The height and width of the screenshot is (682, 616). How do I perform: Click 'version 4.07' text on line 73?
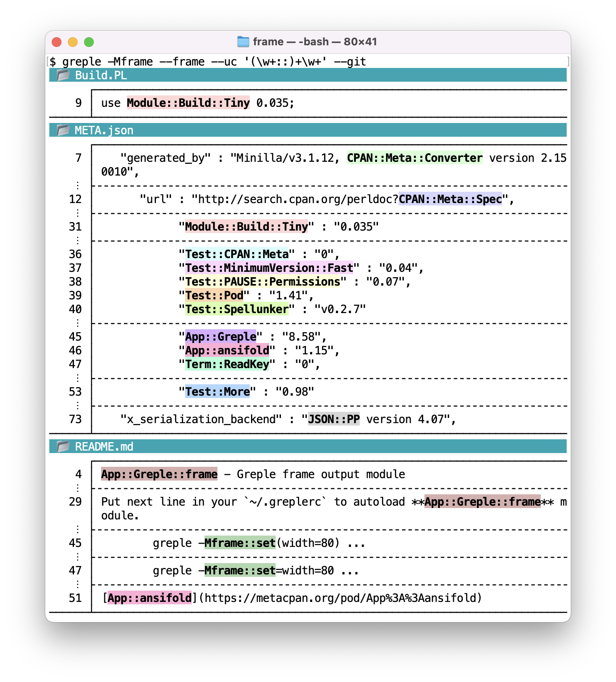[405, 419]
